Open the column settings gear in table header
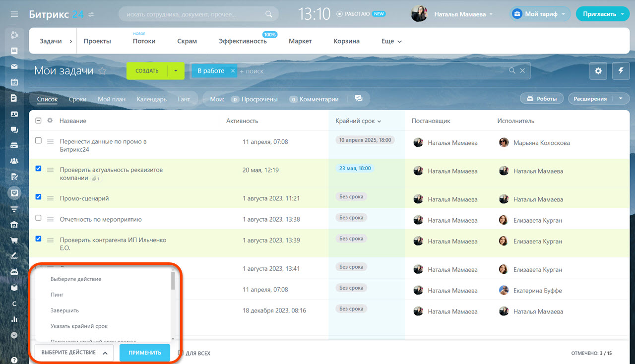The width and height of the screenshot is (635, 364). (50, 121)
